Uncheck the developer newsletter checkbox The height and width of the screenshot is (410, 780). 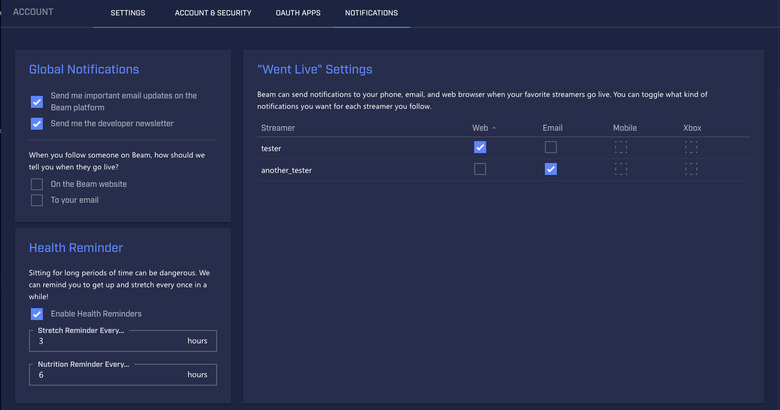(37, 124)
